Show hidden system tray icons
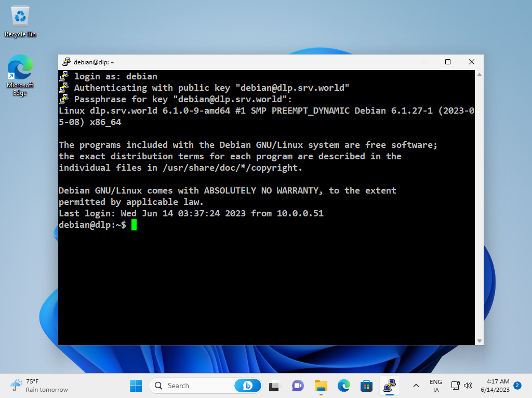This screenshot has width=532, height=398. pyautogui.click(x=416, y=386)
